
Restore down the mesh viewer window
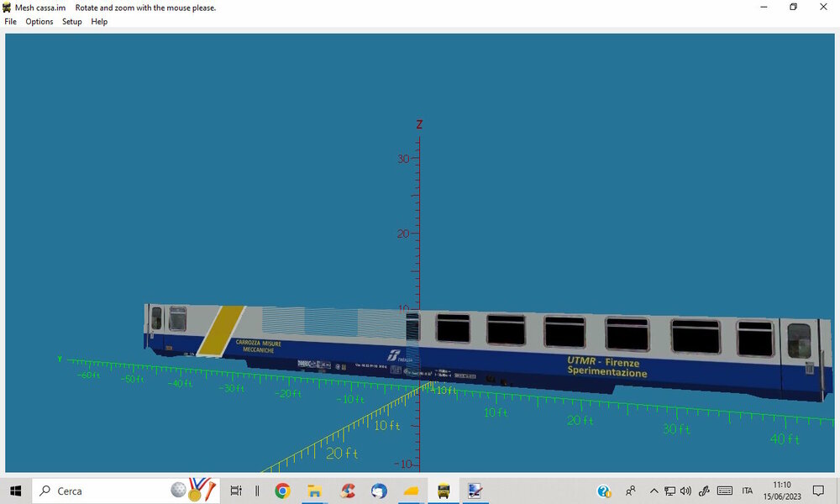[x=794, y=7]
